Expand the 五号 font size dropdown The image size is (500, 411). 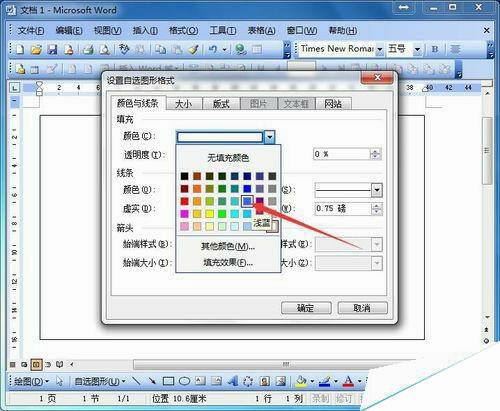point(417,49)
